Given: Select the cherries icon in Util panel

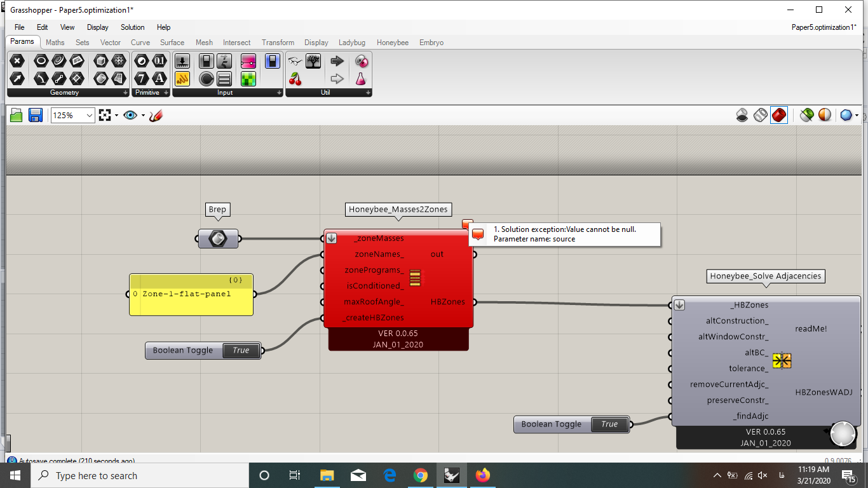Looking at the screenshot, I should (x=295, y=79).
